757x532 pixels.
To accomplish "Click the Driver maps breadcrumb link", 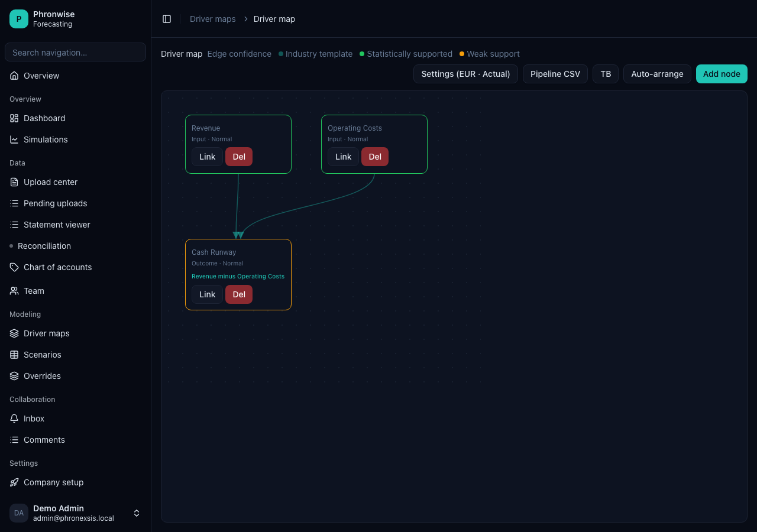I will click(x=213, y=19).
